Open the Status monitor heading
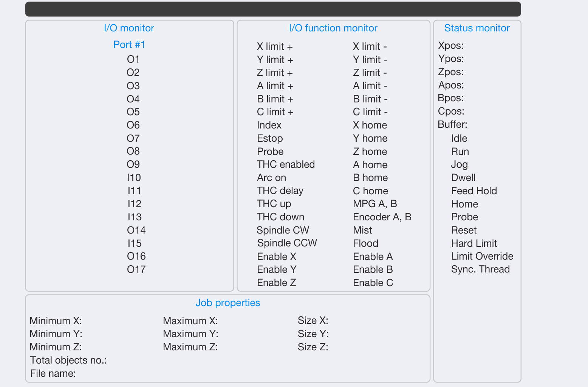This screenshot has width=588, height=387. point(477,28)
